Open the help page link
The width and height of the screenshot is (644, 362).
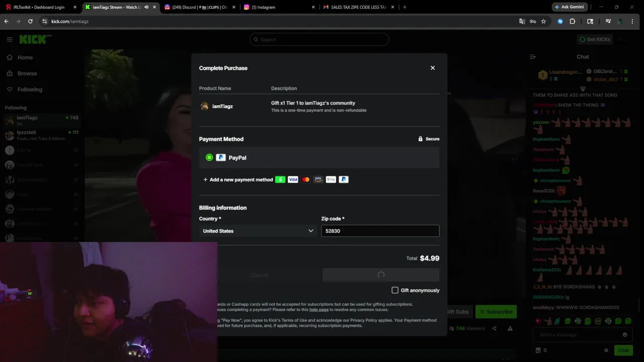tap(318, 310)
